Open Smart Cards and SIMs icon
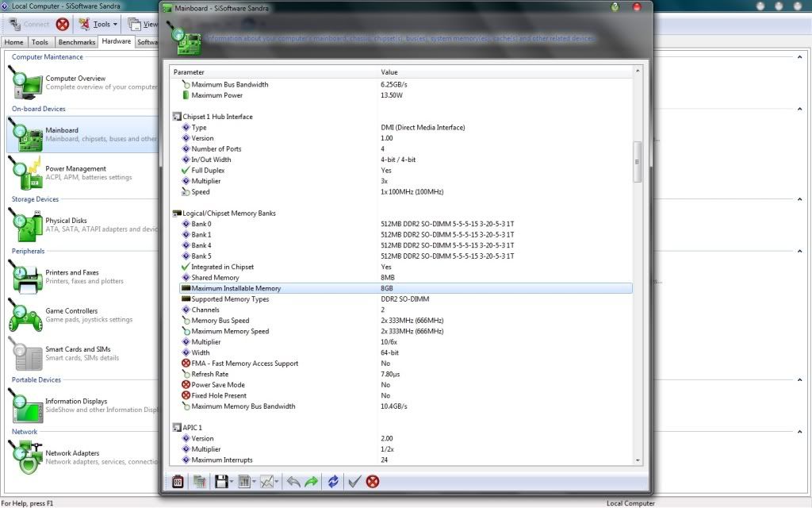This screenshot has height=508, width=812. point(25,354)
